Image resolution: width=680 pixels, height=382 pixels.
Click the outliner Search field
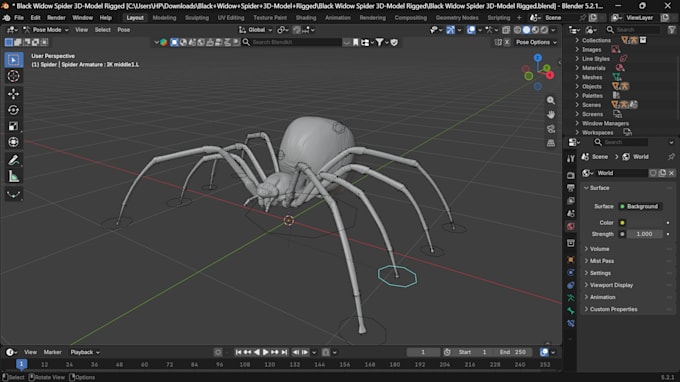coord(633,29)
